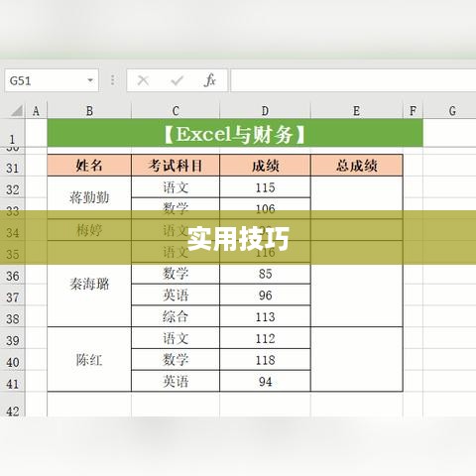This screenshot has width=476, height=476.
Task: Click 英语 cell in row 37
Action: click(176, 295)
